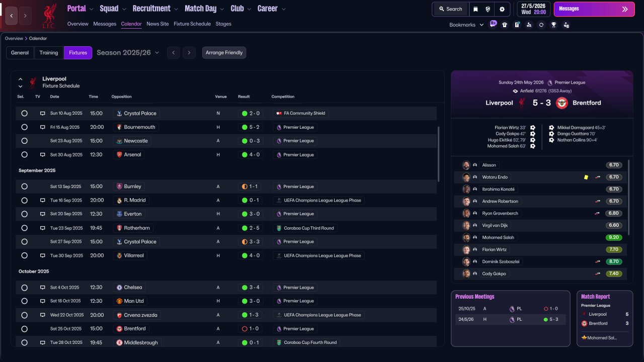Click the player ratings list scrollbar
Image resolution: width=644 pixels, height=362 pixels.
coord(628,197)
